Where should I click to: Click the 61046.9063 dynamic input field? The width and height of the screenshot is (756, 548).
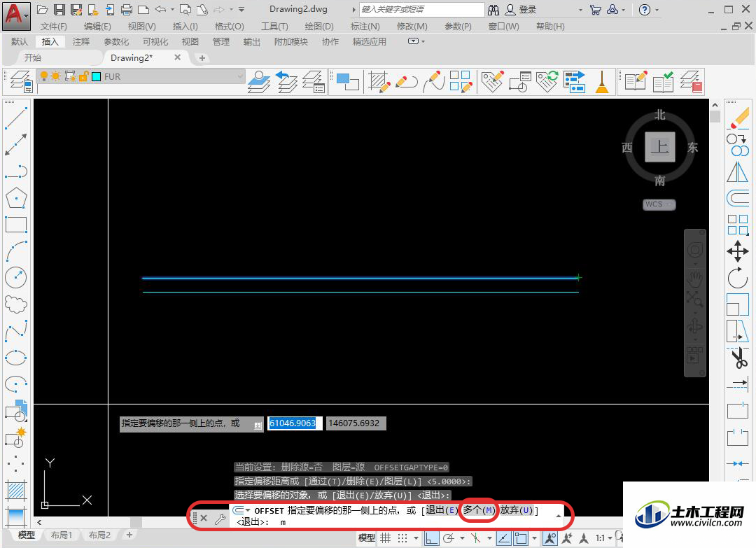(295, 423)
